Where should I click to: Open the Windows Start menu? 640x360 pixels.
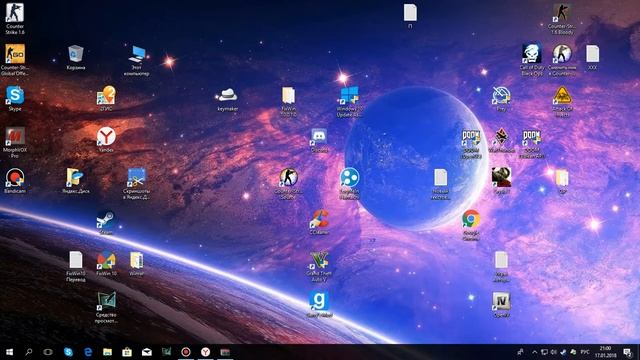tap(9, 352)
